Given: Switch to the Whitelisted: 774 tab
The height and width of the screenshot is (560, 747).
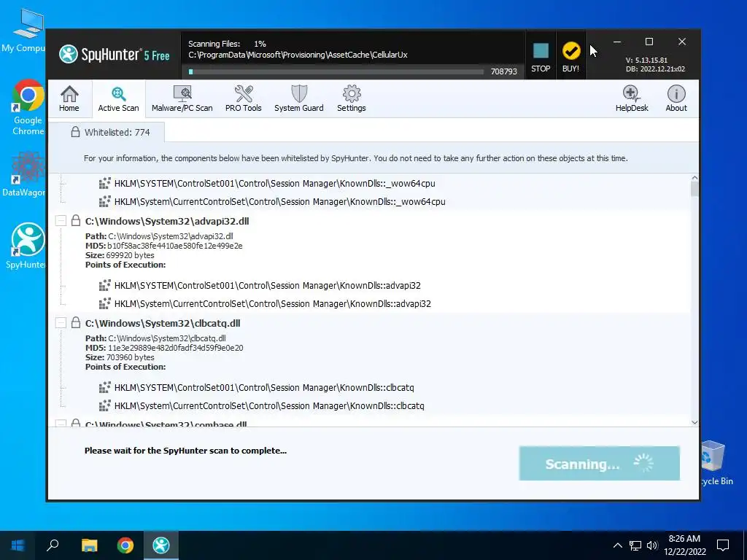Looking at the screenshot, I should (110, 133).
